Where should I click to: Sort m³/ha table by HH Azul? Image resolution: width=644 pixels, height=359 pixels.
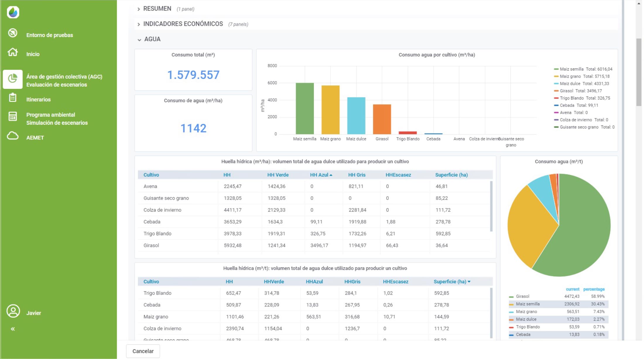(x=321, y=175)
